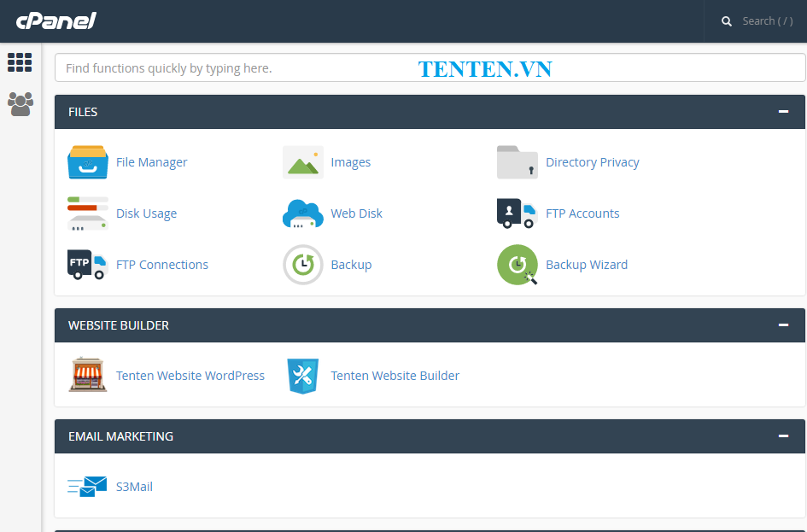
Task: Open Tenten Website Builder link
Action: (x=395, y=376)
